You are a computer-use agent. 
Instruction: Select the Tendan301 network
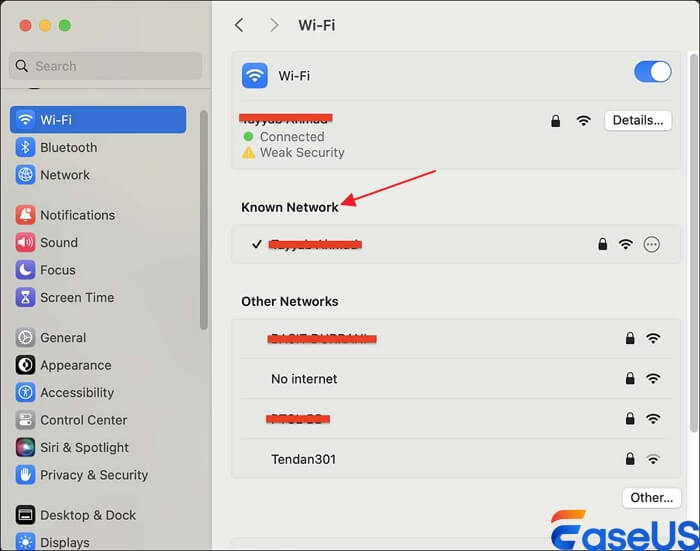[x=456, y=459]
